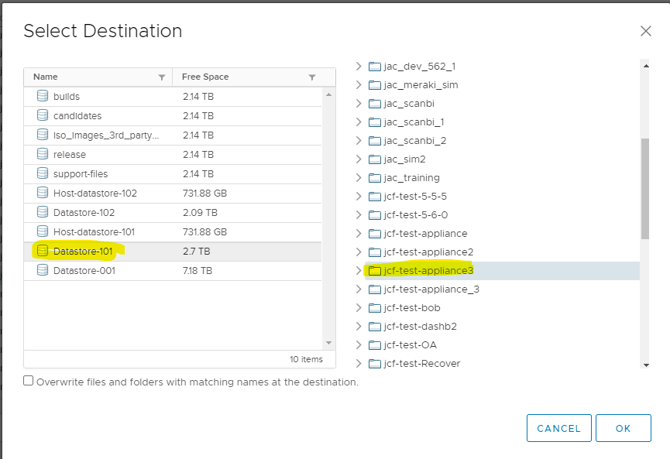Click the folder tree vertical scrollbar
This screenshot has height=459, width=670.
pos(645,188)
